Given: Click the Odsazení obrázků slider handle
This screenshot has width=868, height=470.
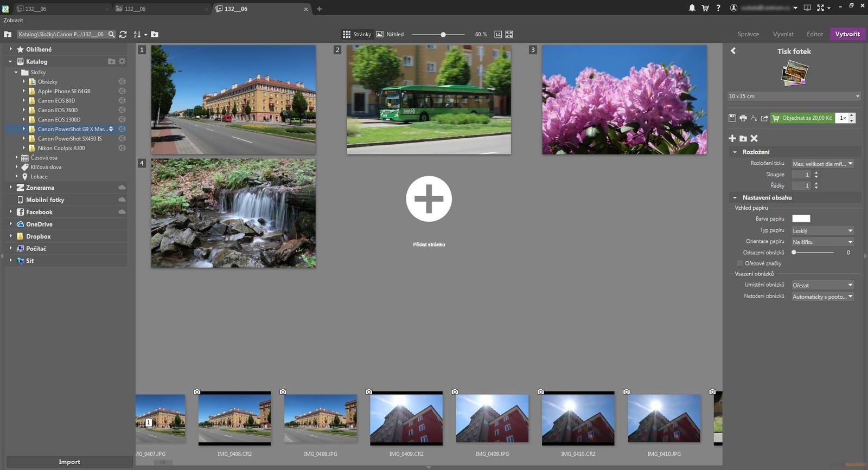Looking at the screenshot, I should pos(794,252).
